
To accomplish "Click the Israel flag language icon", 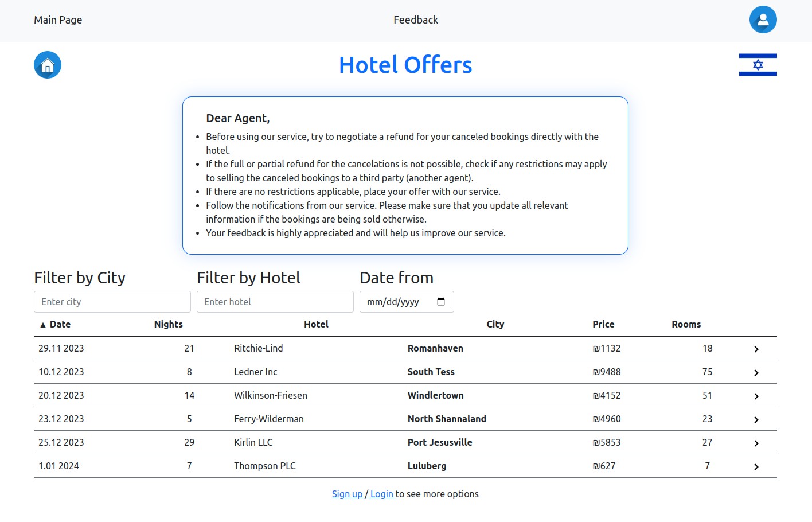I will [758, 65].
